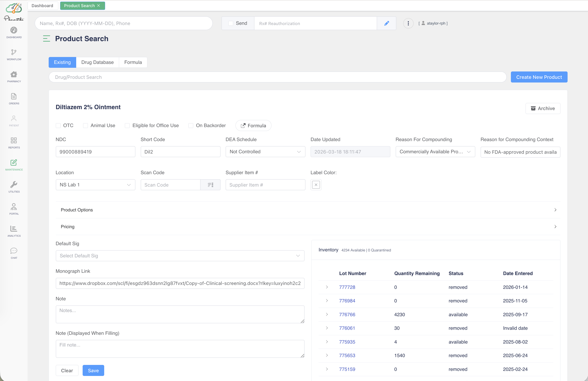Image resolution: width=588 pixels, height=381 pixels.
Task: Open the Label Color swatch picker
Action: [316, 185]
